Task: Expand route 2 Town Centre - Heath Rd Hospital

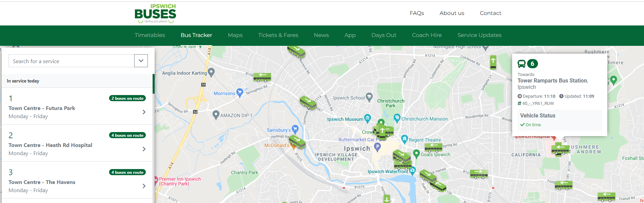Action: point(144,149)
